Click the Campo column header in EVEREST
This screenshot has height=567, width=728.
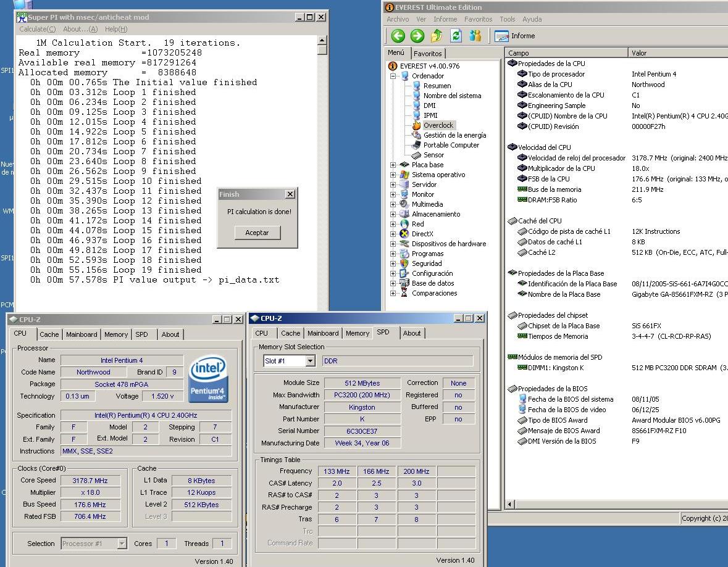tap(566, 53)
